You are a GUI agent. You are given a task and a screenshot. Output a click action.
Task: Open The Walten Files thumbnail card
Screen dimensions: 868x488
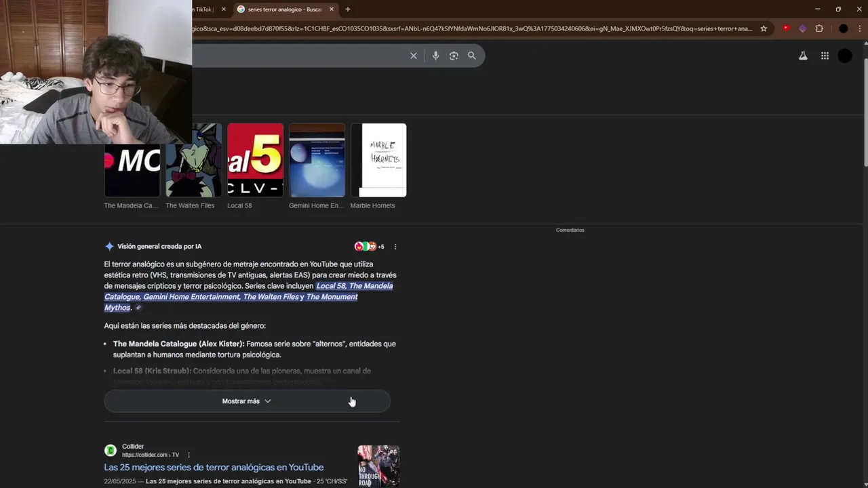(193, 166)
